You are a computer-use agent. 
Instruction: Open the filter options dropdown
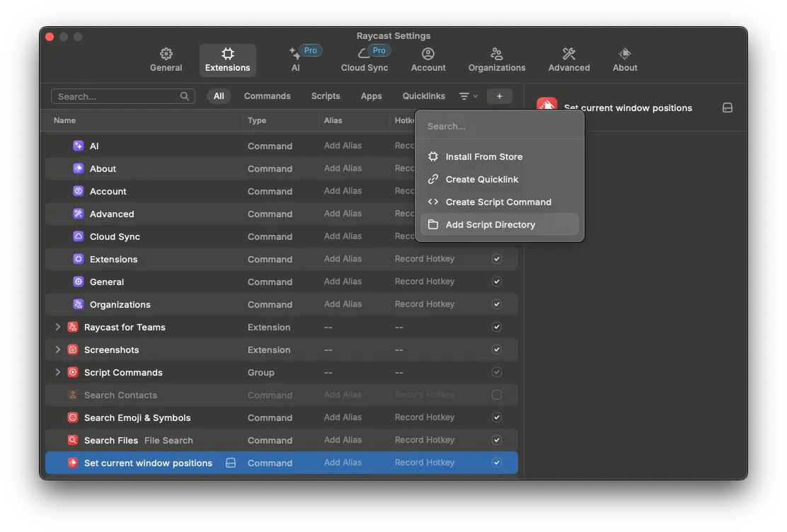point(469,96)
